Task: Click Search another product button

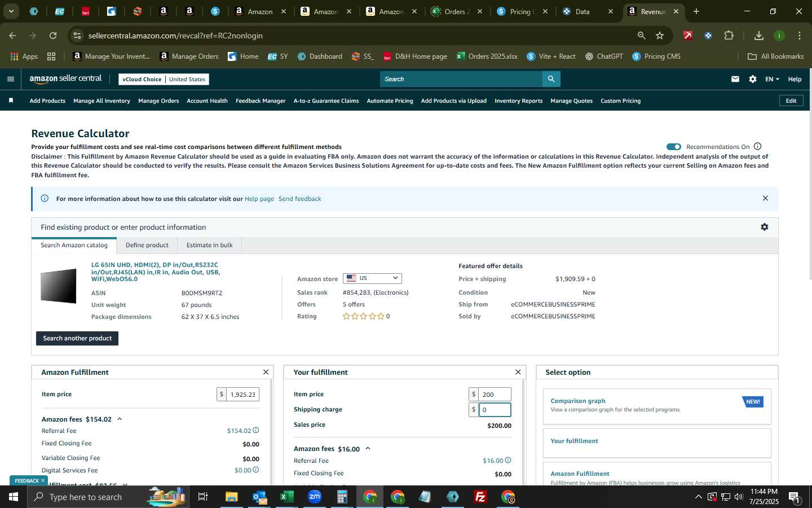Action: pyautogui.click(x=77, y=338)
